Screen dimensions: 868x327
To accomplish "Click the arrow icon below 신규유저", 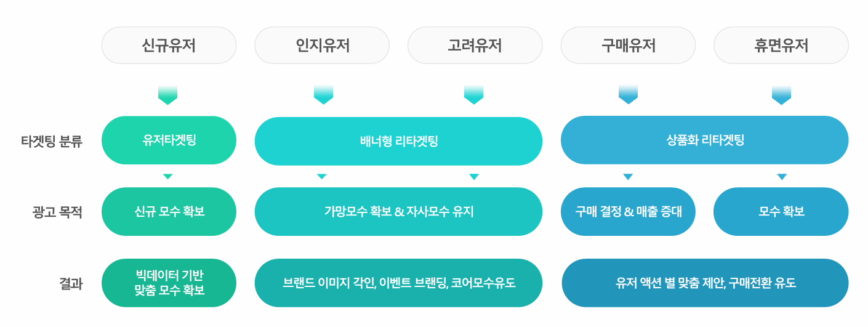I will point(167,95).
